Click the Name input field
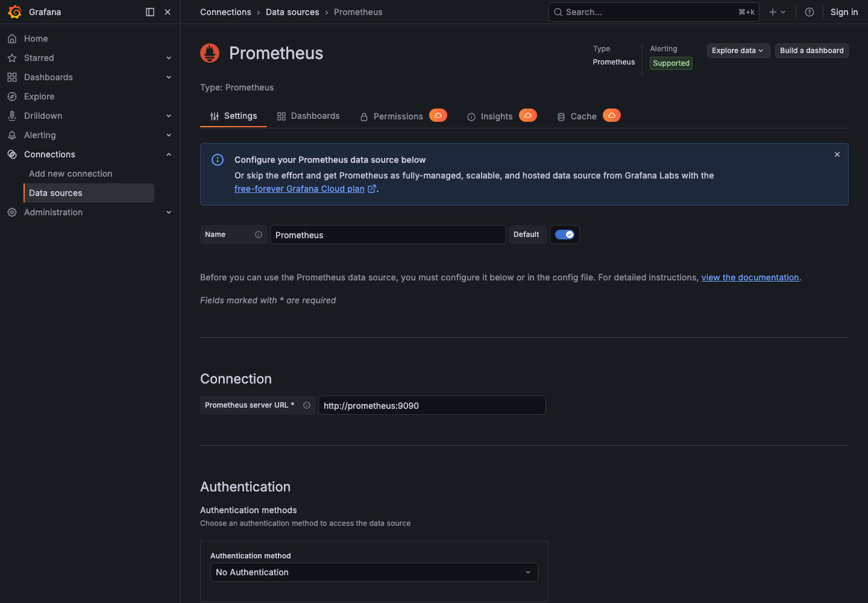 pos(388,235)
